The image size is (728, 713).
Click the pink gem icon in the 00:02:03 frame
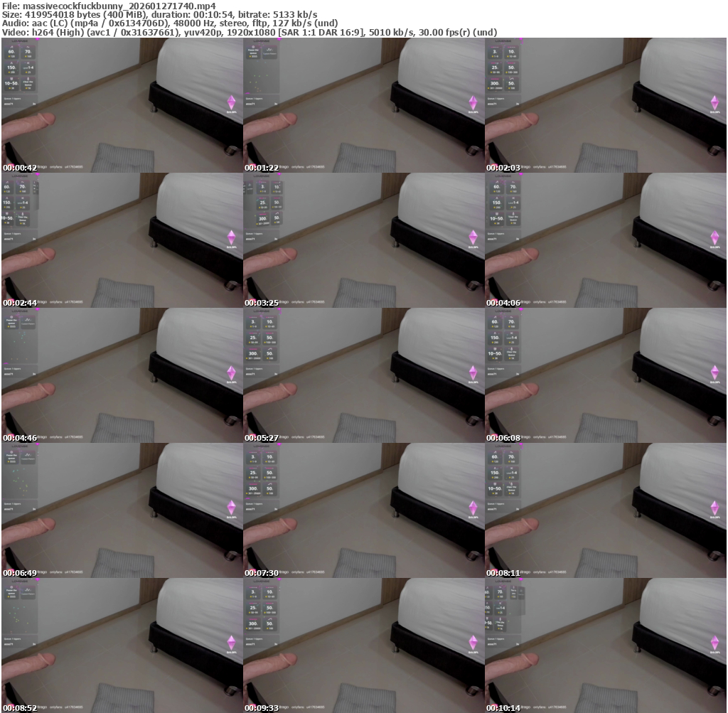714,102
